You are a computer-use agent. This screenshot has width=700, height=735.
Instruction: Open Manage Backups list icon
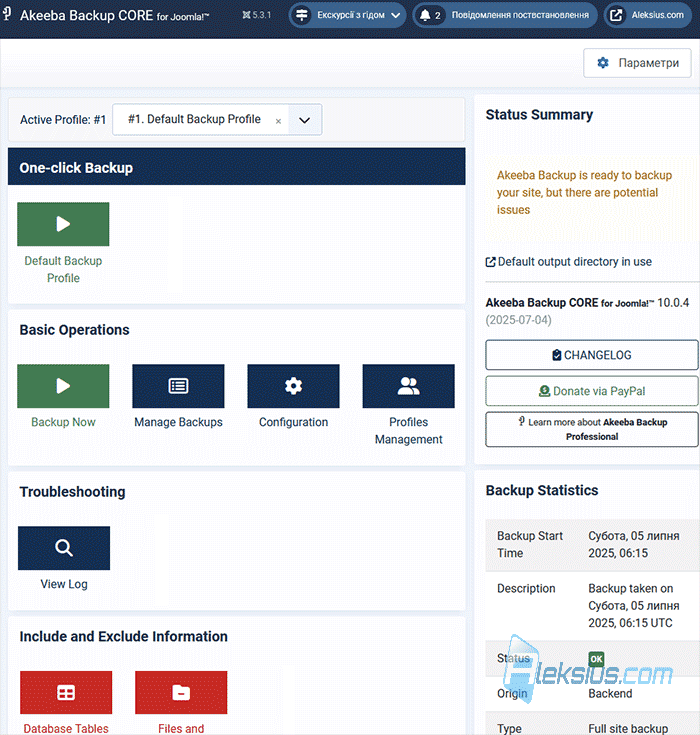click(178, 386)
